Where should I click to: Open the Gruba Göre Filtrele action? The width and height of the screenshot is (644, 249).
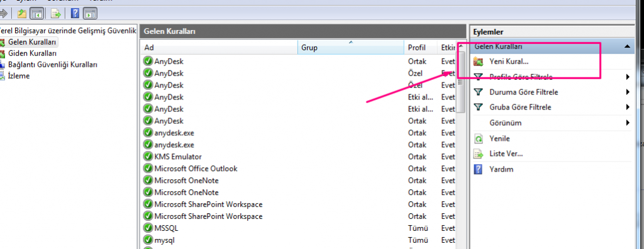click(x=520, y=108)
